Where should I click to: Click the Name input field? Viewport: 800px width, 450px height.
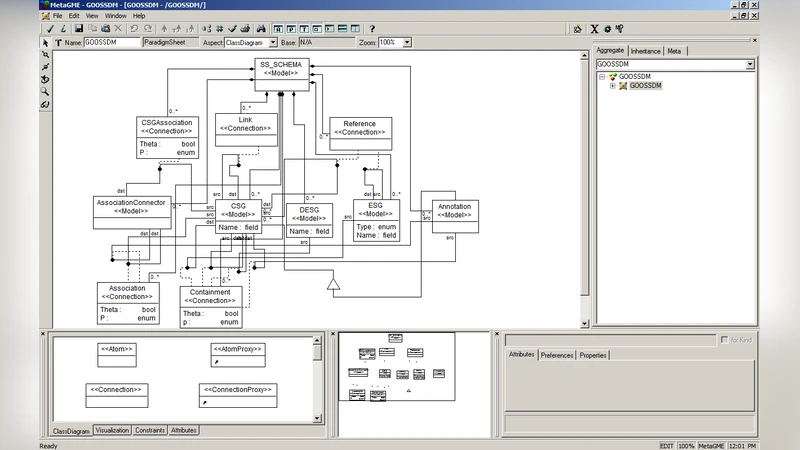110,43
